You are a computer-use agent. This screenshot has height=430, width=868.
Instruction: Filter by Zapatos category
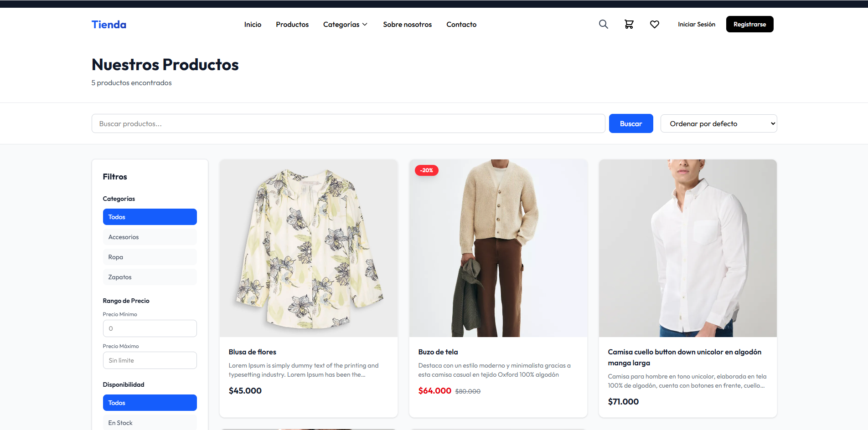pyautogui.click(x=150, y=277)
